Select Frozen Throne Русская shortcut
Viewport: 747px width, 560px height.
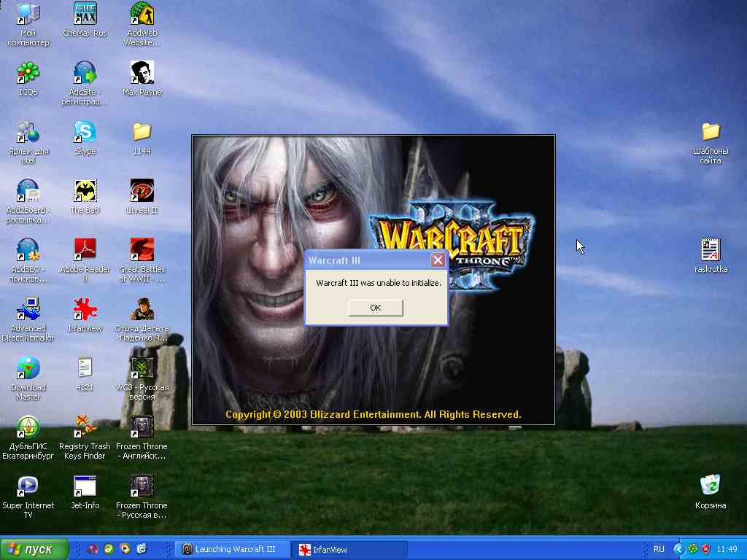click(x=142, y=497)
